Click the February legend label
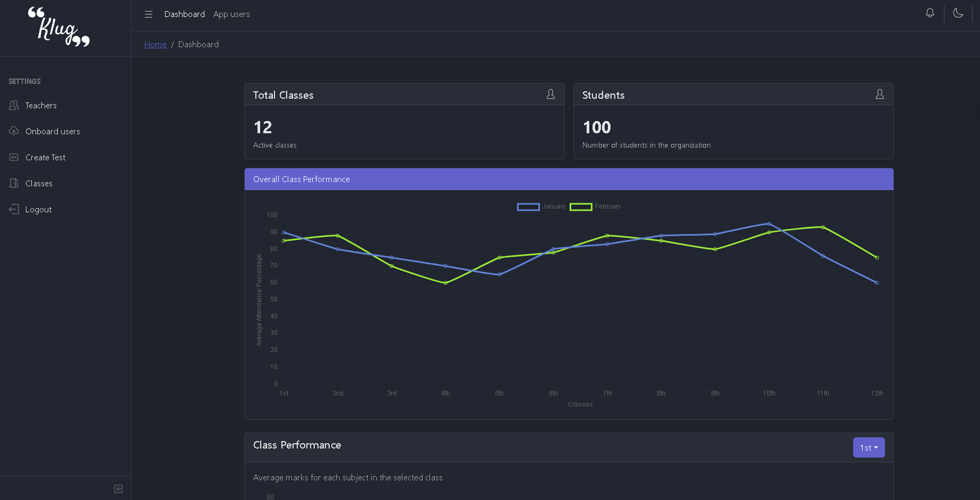The image size is (980, 500). click(x=608, y=206)
